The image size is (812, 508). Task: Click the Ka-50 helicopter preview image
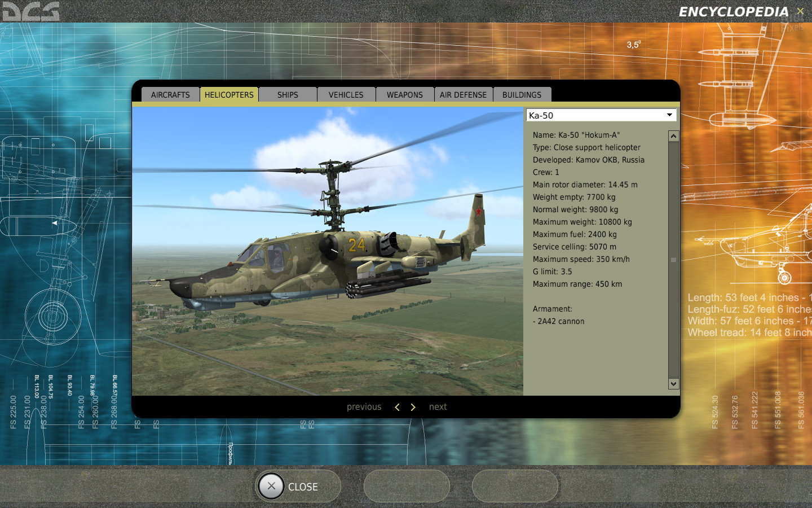(x=327, y=251)
